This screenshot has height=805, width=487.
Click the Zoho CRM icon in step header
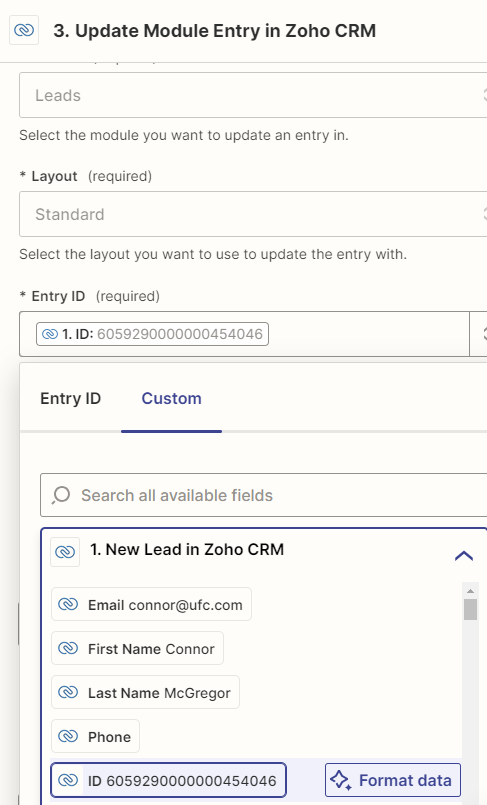24,30
